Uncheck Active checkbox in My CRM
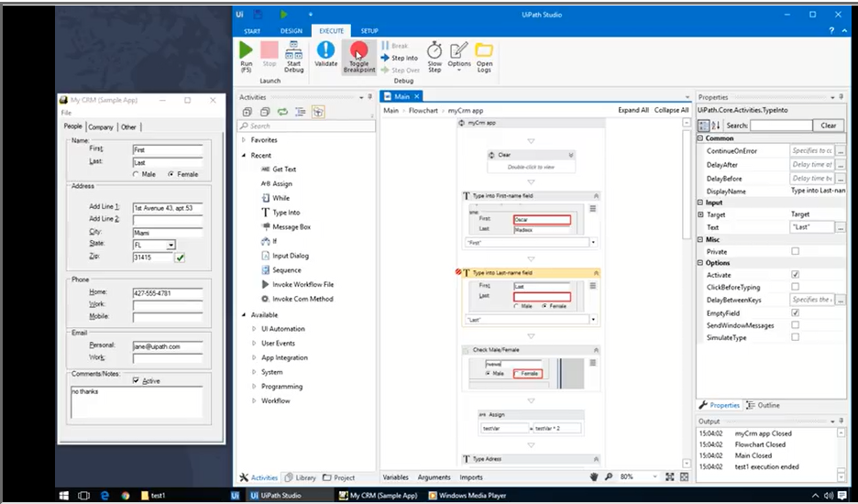Image resolution: width=858 pixels, height=504 pixels. 136,380
